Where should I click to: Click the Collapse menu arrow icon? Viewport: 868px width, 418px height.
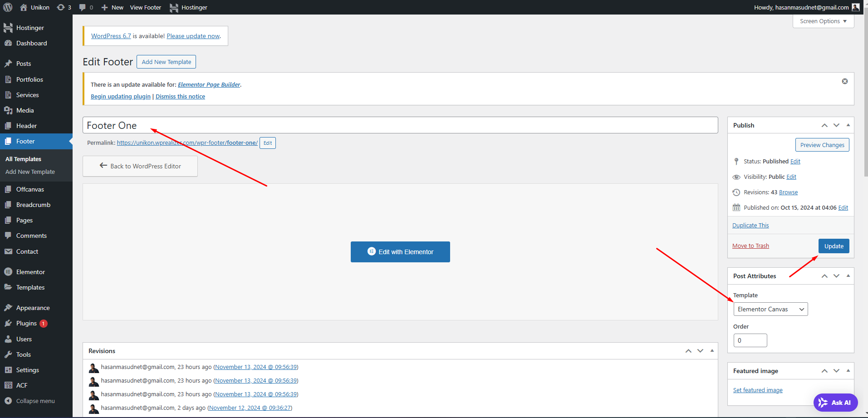pyautogui.click(x=8, y=401)
